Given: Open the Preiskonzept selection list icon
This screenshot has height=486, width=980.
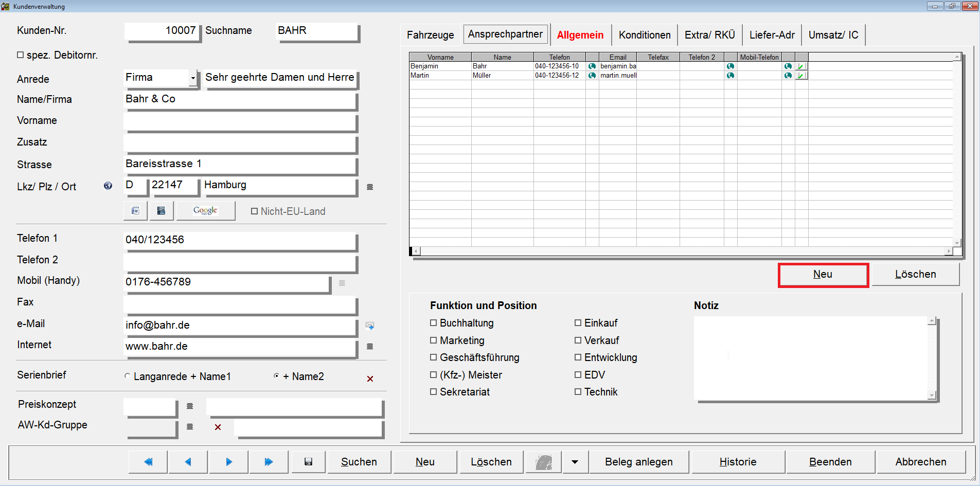Looking at the screenshot, I should [189, 406].
